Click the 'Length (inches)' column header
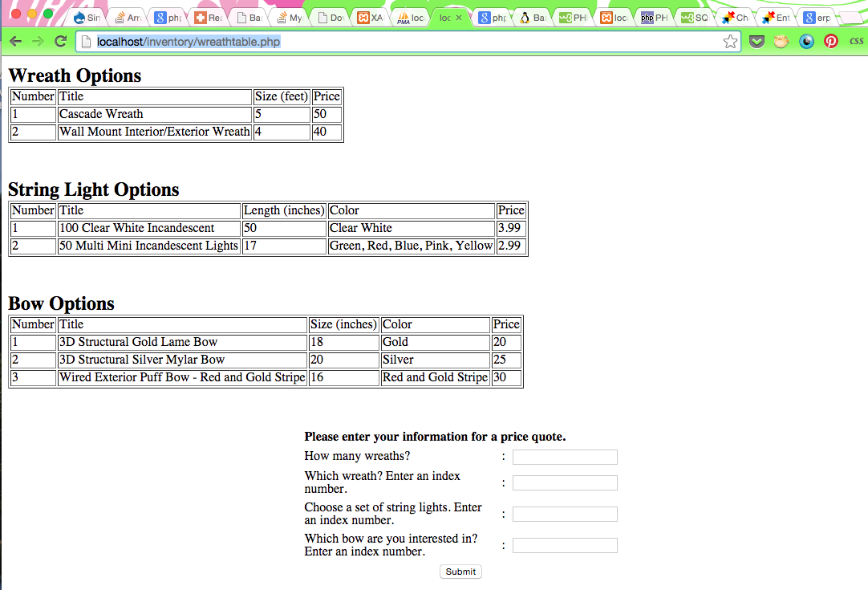 point(284,210)
